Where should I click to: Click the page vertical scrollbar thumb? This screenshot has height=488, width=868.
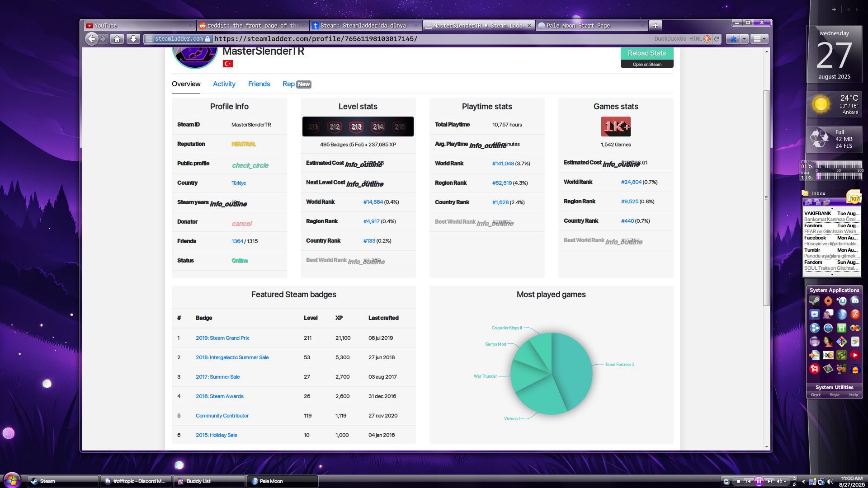tap(767, 198)
